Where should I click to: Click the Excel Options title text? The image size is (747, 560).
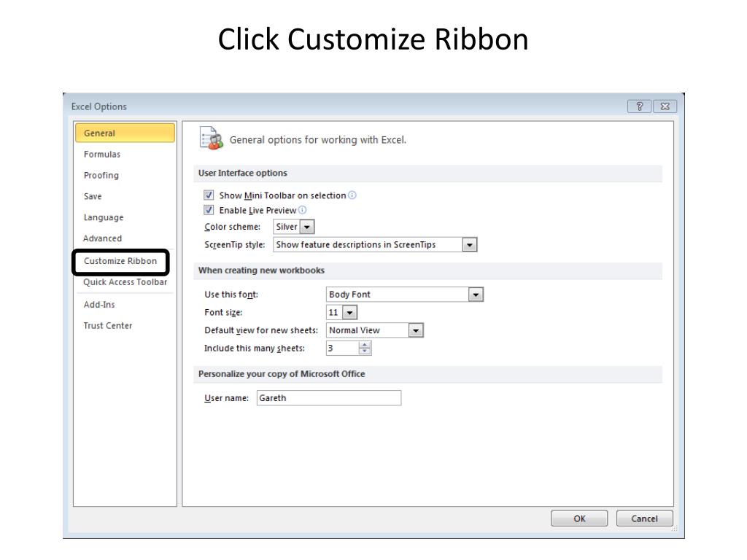pos(99,106)
